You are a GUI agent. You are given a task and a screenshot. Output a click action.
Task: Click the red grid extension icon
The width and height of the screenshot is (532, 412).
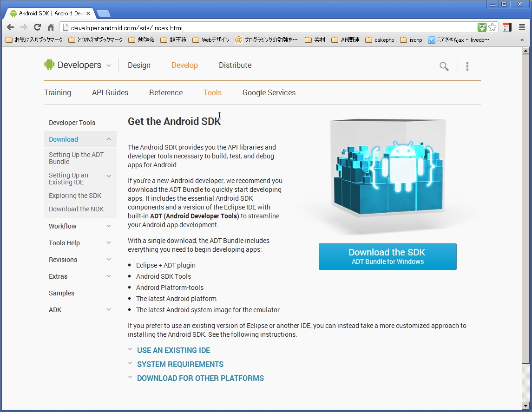(507, 27)
